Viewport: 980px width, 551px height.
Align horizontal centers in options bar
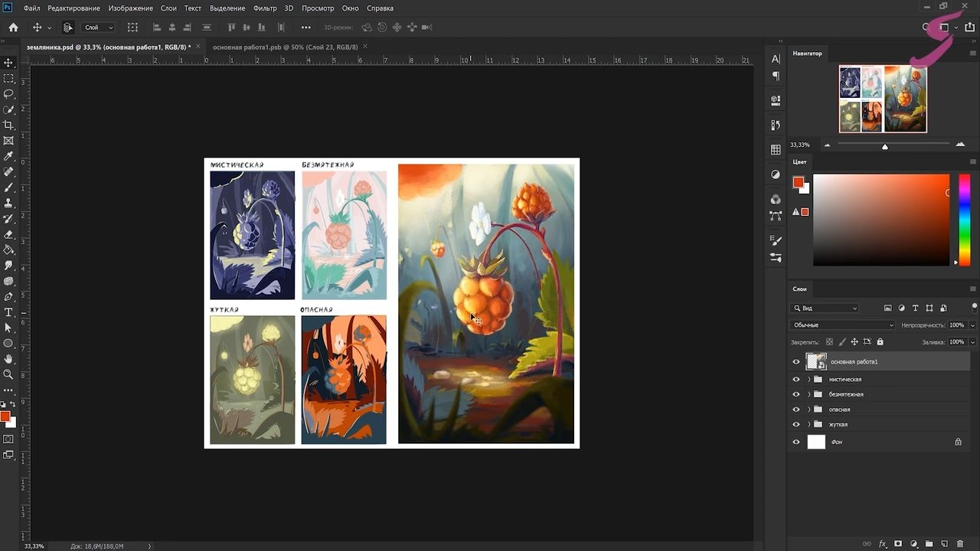(172, 28)
